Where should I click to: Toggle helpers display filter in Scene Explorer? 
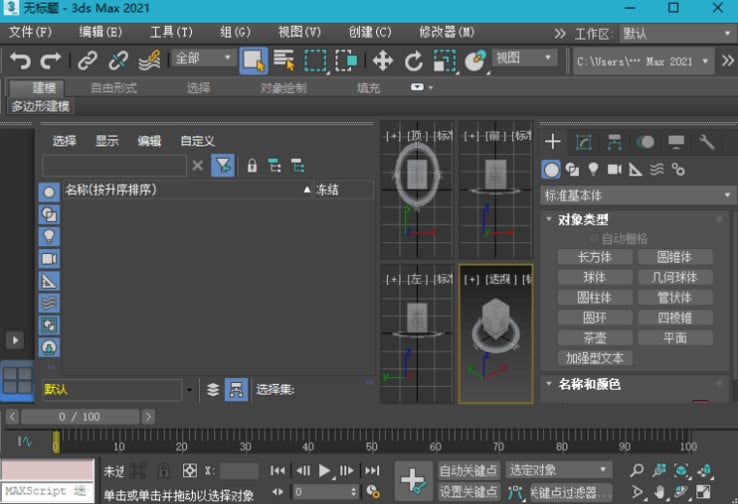tap(49, 281)
